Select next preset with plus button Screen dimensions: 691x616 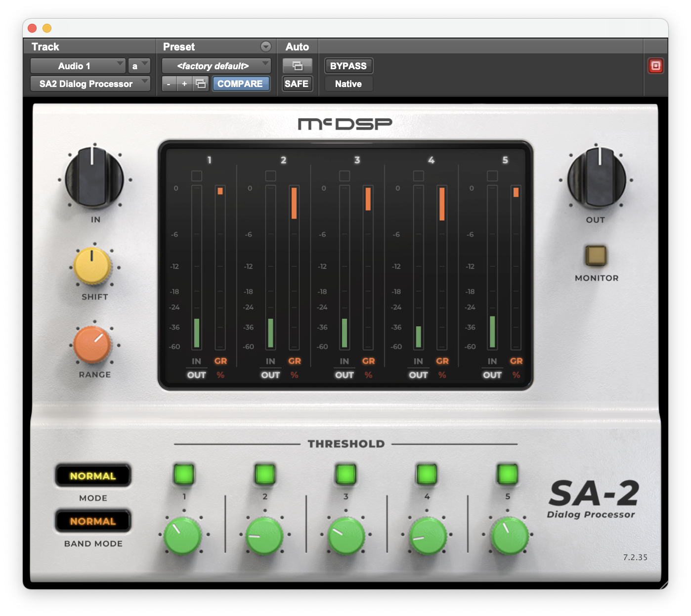[184, 84]
